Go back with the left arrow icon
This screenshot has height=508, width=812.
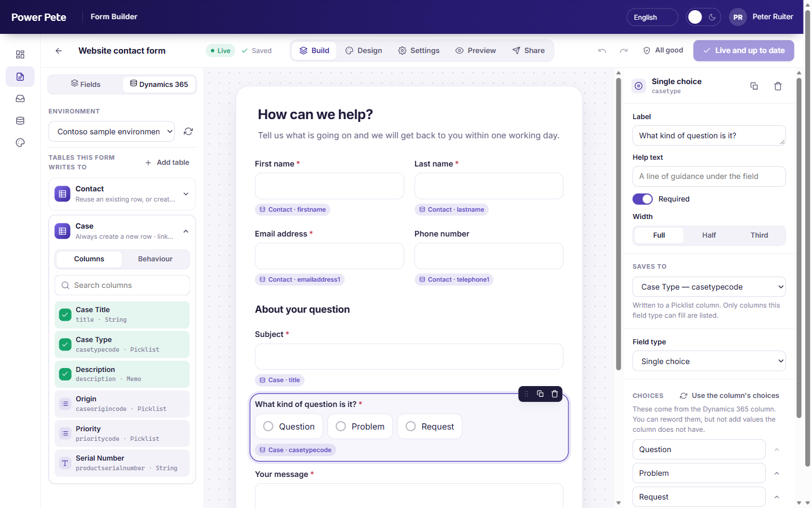coord(59,51)
